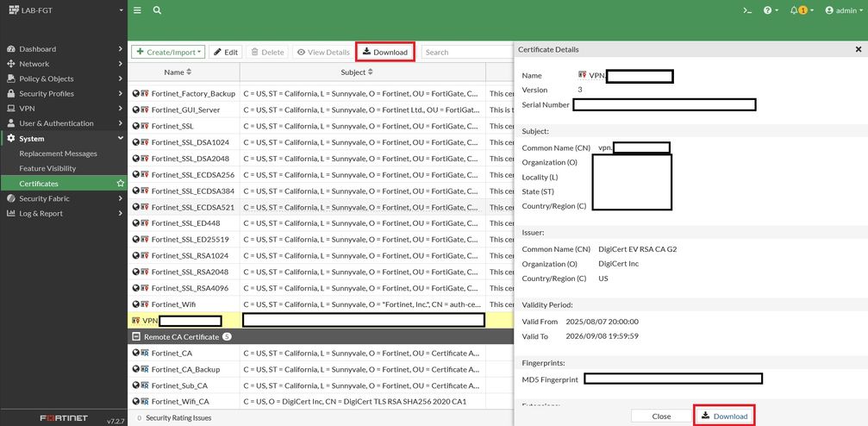Click the Fortinet_Sub_CA certificate icon
This screenshot has width=868, height=426.
(145, 385)
